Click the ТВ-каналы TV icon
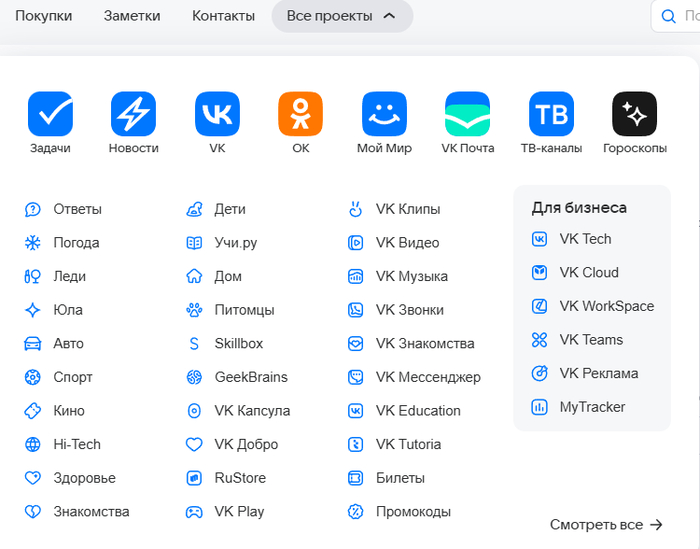The height and width of the screenshot is (549, 700). [x=551, y=115]
